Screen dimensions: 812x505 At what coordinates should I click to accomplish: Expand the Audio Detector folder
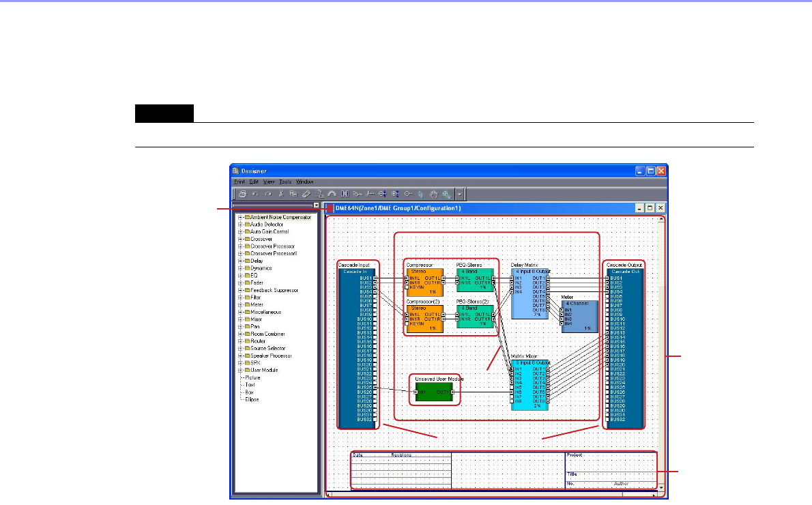pyautogui.click(x=240, y=225)
